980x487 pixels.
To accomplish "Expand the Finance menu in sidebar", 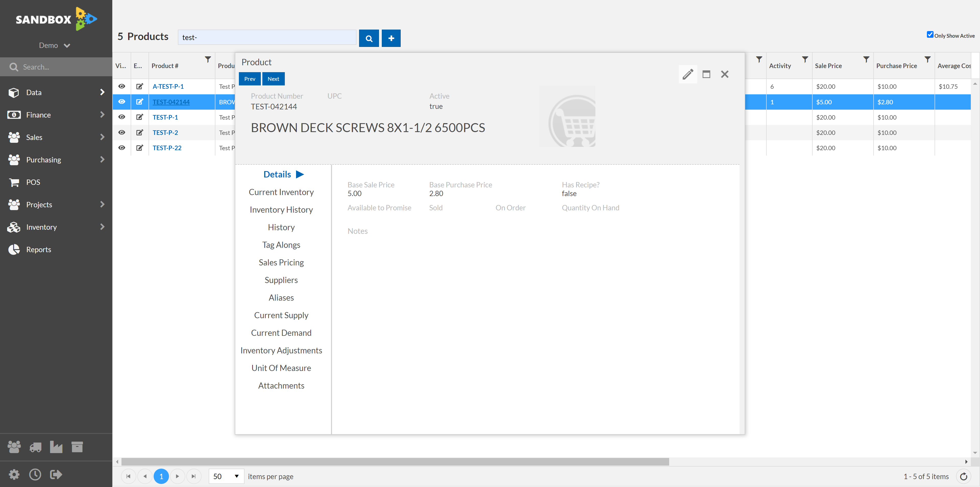I will [56, 115].
